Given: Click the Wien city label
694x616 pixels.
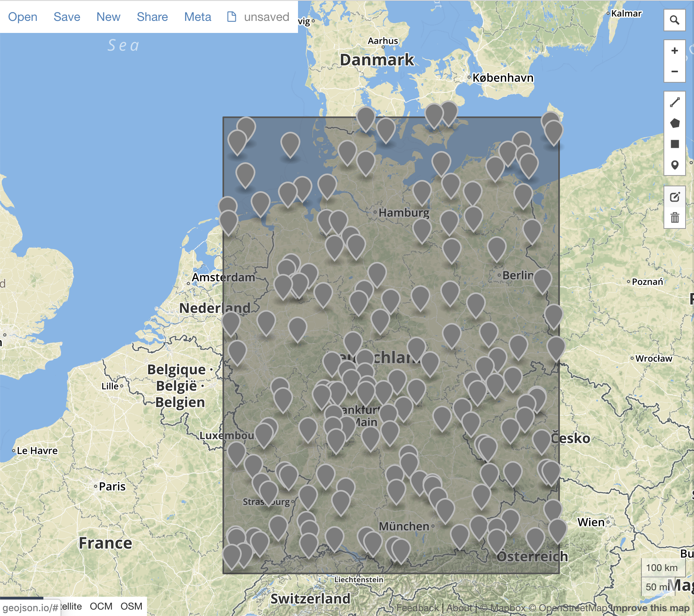Looking at the screenshot, I should tap(591, 522).
